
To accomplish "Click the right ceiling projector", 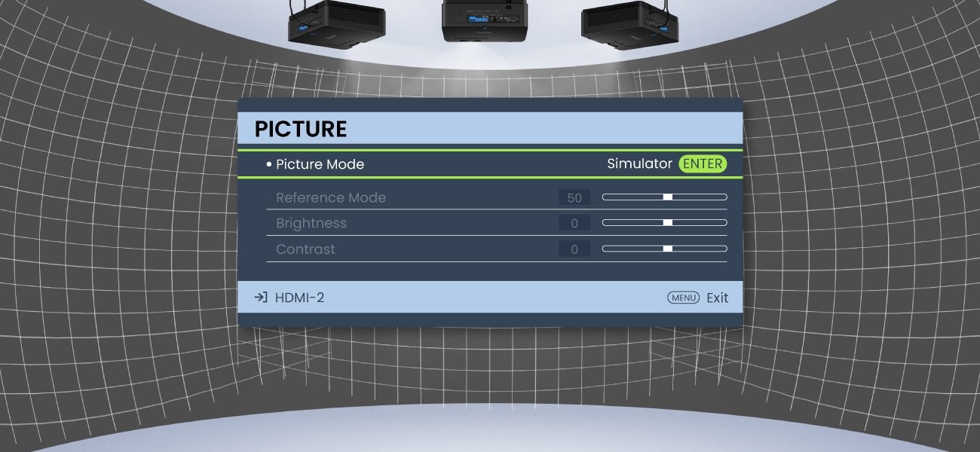I will click(x=630, y=23).
